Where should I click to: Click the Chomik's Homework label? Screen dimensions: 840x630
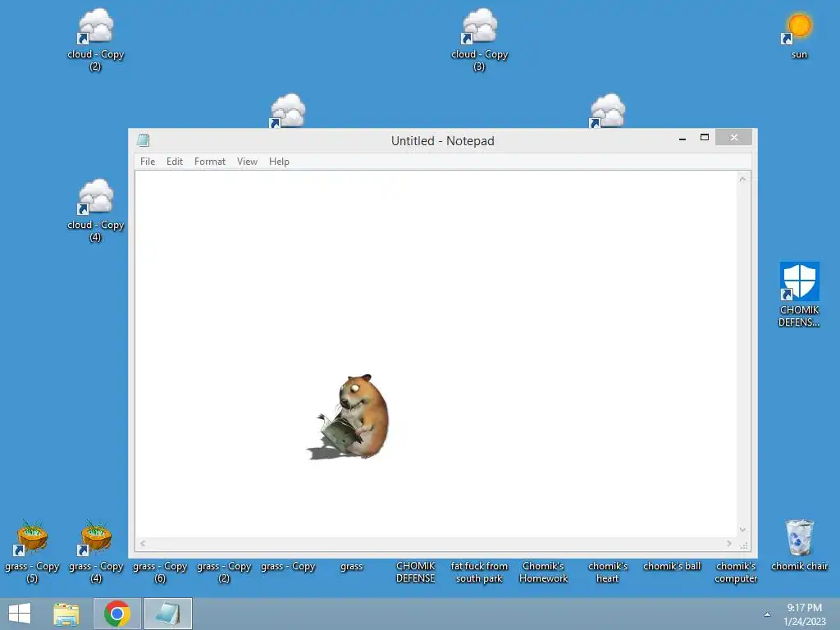pos(543,572)
